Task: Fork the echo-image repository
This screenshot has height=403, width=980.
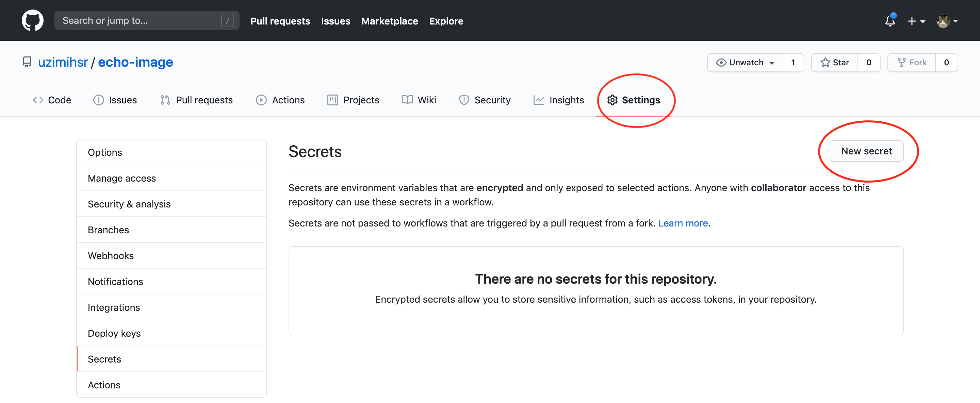Action: (912, 62)
